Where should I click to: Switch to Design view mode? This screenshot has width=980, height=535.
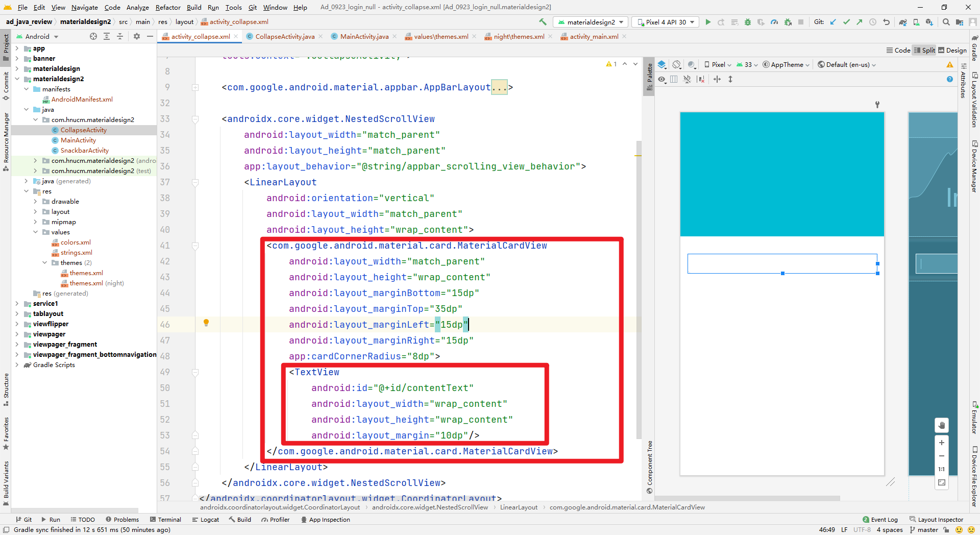click(x=952, y=50)
